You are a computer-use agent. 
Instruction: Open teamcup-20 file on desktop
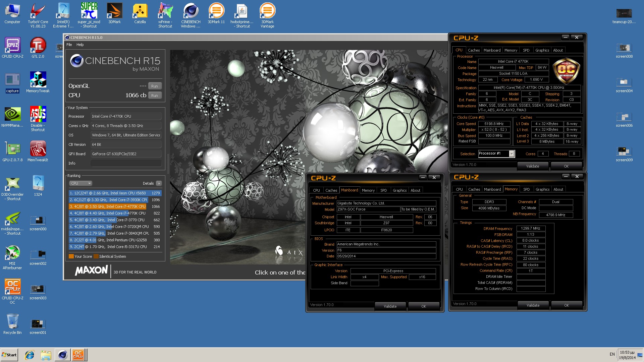click(x=624, y=16)
